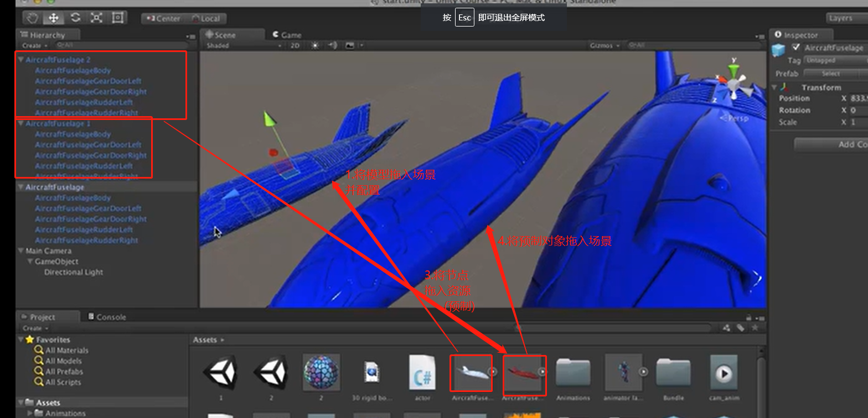Open the Shaded draw mode dropdown

point(244,45)
